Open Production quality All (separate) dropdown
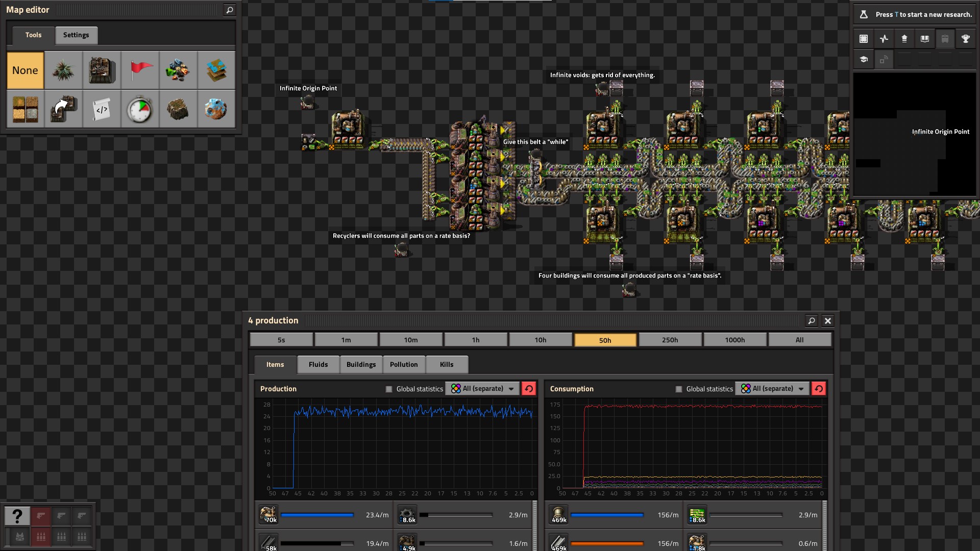 (x=482, y=388)
